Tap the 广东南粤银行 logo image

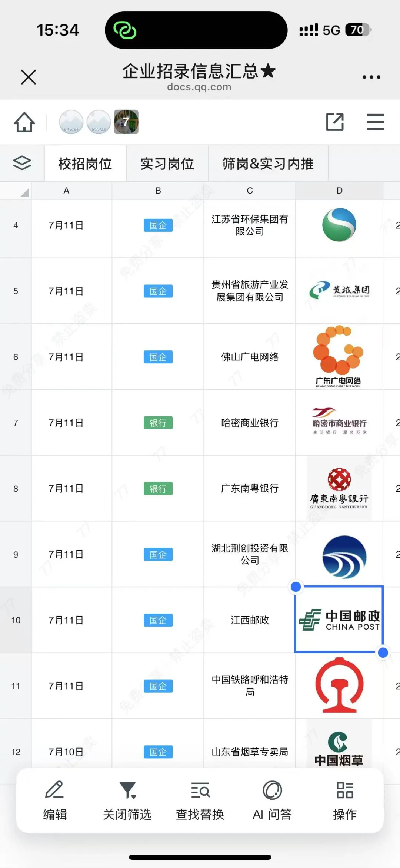point(339,488)
